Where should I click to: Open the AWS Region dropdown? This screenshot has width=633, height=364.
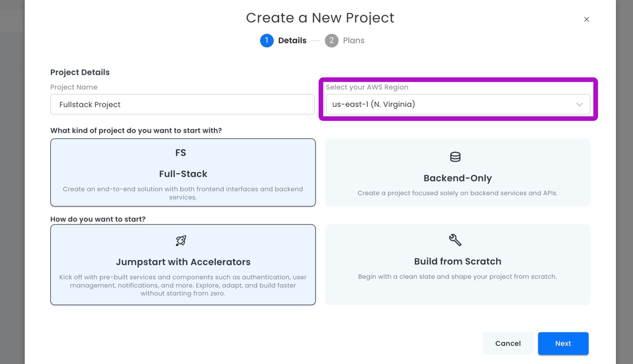click(452, 105)
